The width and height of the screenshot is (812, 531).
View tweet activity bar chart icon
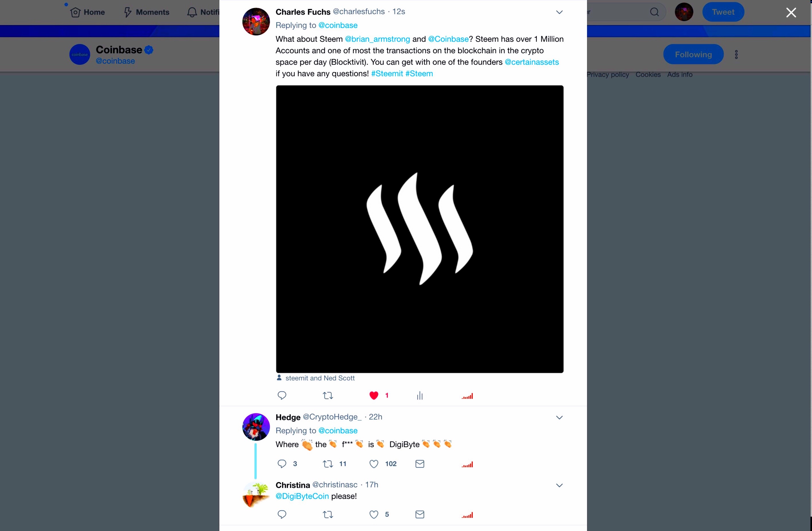pyautogui.click(x=420, y=395)
